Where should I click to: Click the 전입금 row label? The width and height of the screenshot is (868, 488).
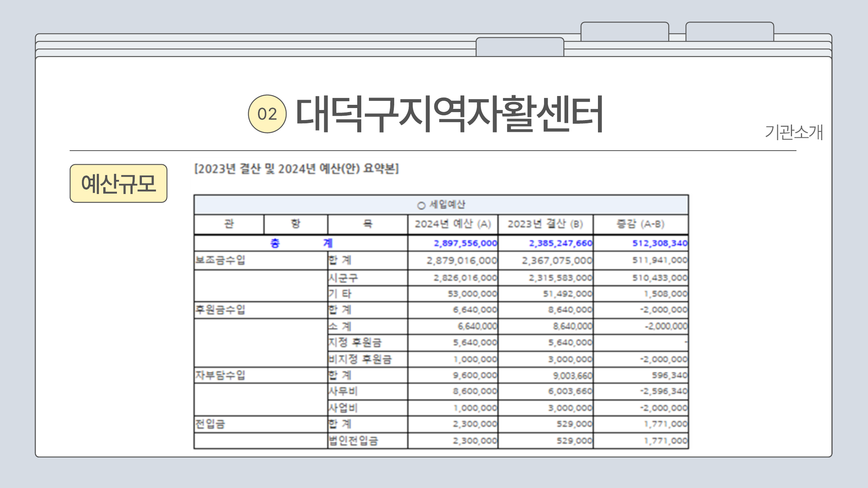(210, 424)
